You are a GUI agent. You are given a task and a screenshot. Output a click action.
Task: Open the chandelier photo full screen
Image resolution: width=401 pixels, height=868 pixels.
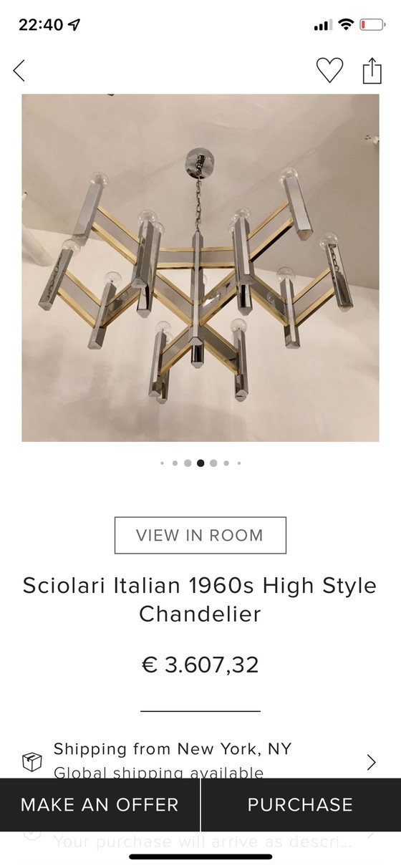tap(200, 268)
